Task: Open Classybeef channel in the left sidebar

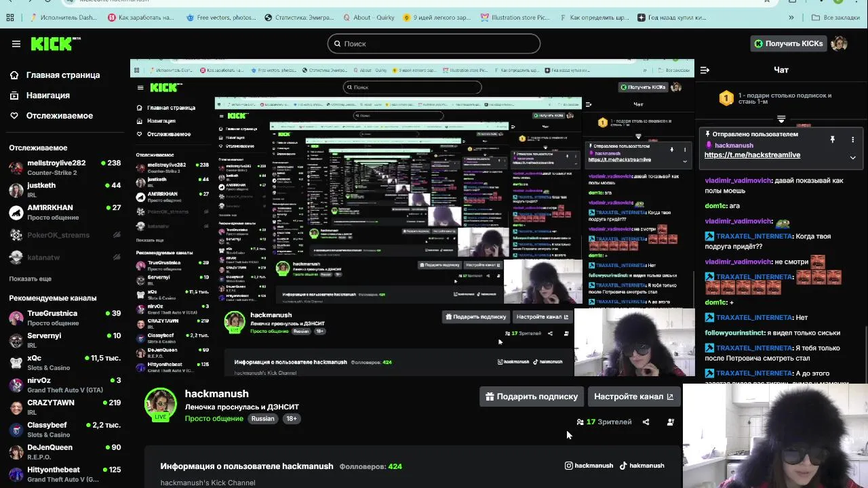Action: click(x=64, y=430)
